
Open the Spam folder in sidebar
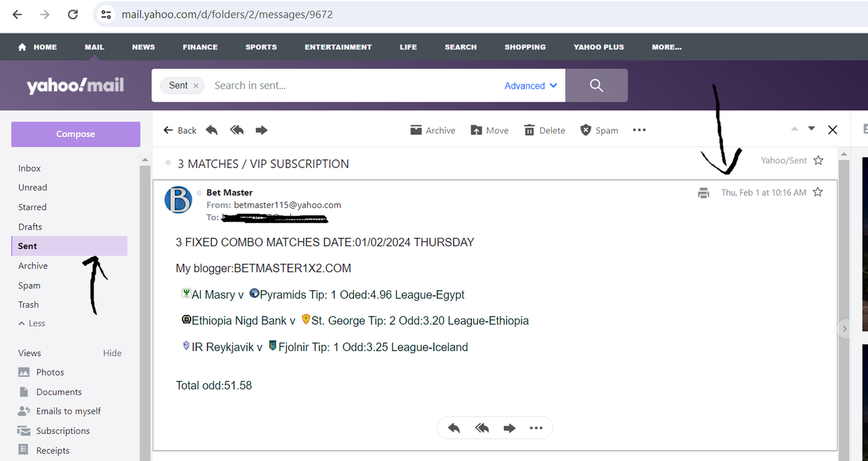click(x=29, y=285)
